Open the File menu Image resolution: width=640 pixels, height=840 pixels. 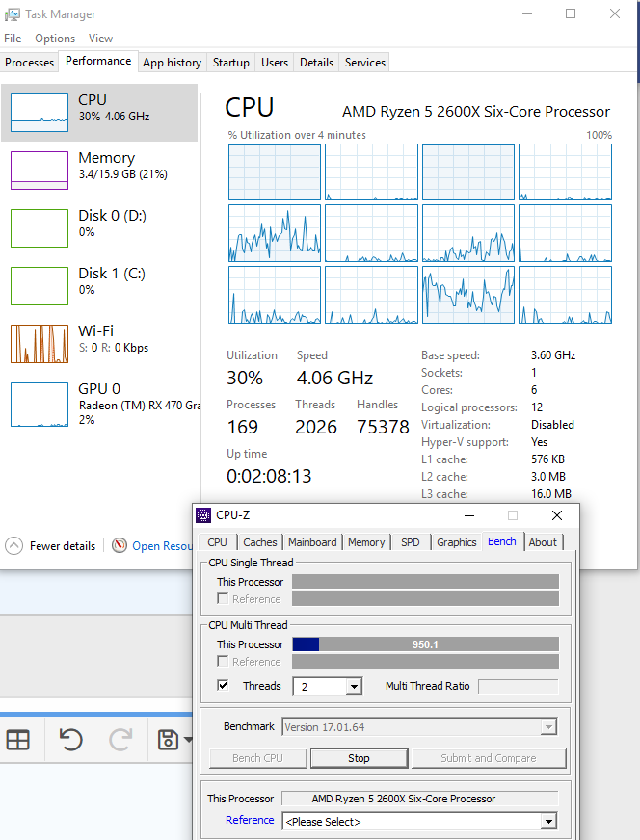[13, 39]
